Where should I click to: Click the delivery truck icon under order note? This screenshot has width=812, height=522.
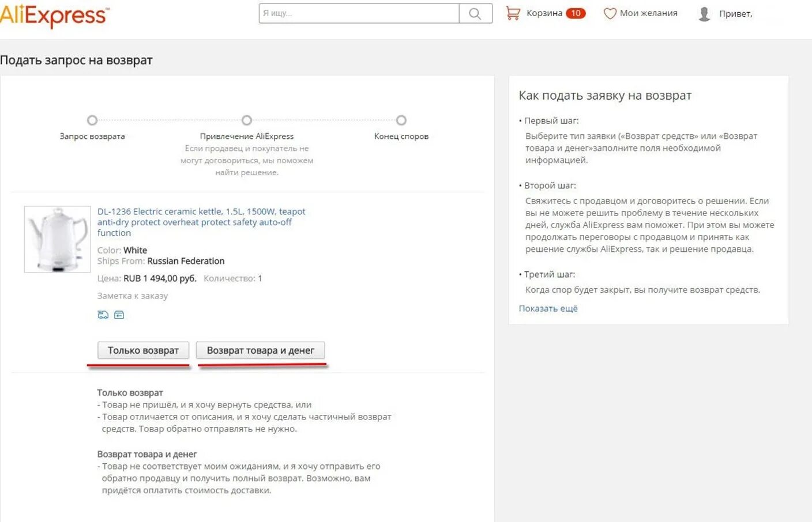click(103, 315)
